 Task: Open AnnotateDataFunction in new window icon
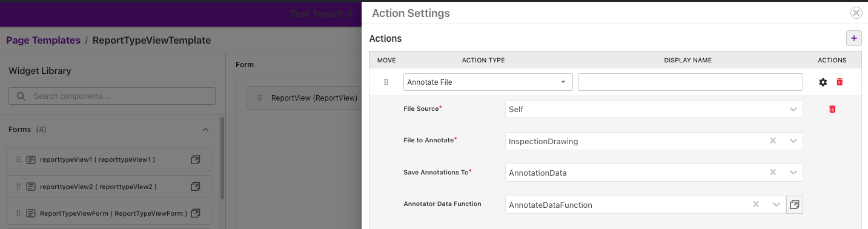[794, 205]
